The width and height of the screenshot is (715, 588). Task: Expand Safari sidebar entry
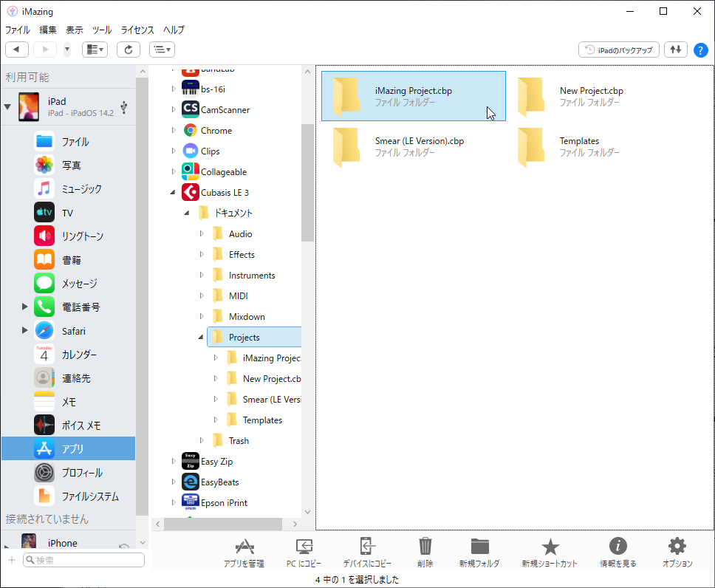25,330
